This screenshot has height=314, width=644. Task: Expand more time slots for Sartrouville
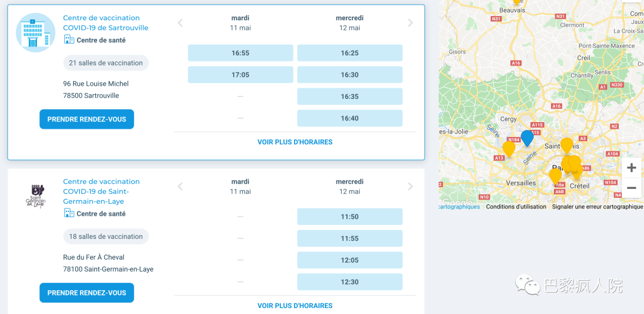[295, 142]
